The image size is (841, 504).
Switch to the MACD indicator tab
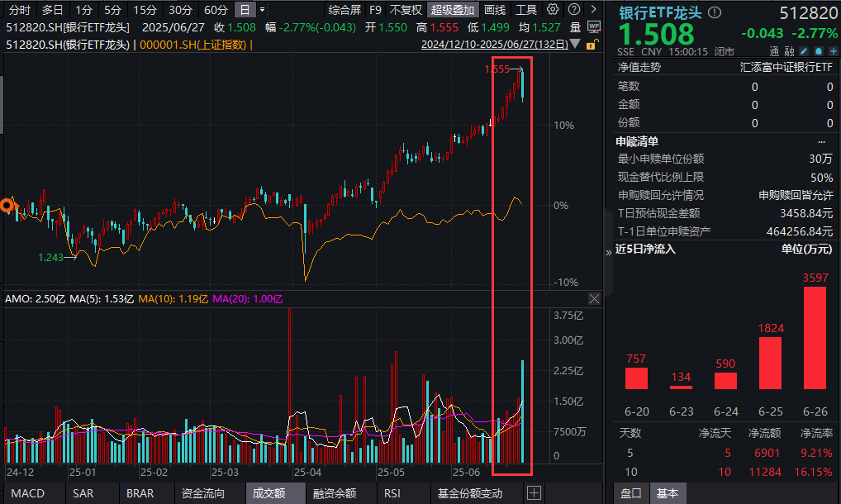pos(29,493)
